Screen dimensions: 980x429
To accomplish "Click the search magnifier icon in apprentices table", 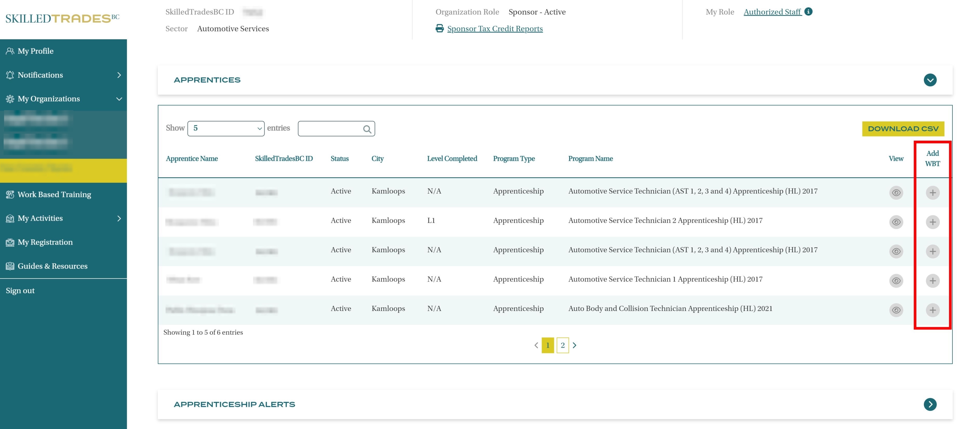I will click(367, 129).
